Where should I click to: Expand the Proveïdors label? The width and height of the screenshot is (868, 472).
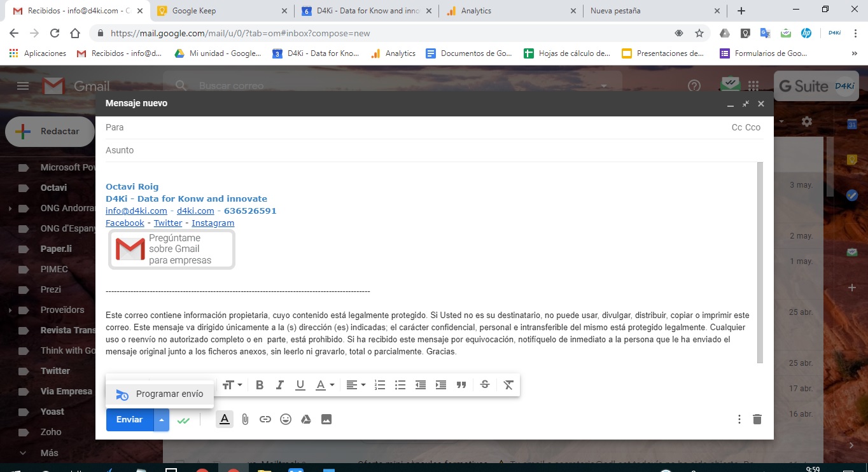click(9, 310)
